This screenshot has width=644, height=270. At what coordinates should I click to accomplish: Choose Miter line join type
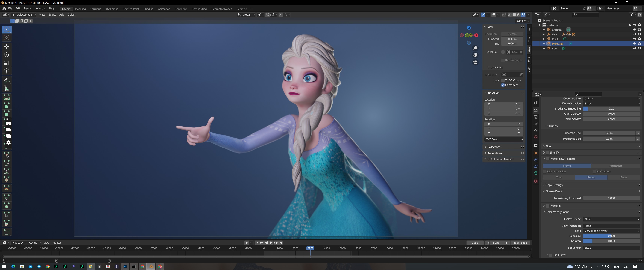559,177
